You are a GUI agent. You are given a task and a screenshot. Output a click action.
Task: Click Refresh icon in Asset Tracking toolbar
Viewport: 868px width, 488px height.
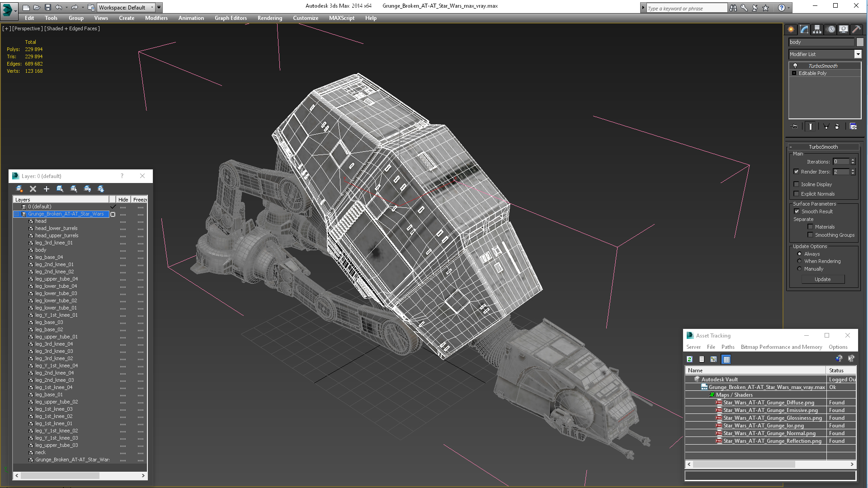click(x=689, y=359)
